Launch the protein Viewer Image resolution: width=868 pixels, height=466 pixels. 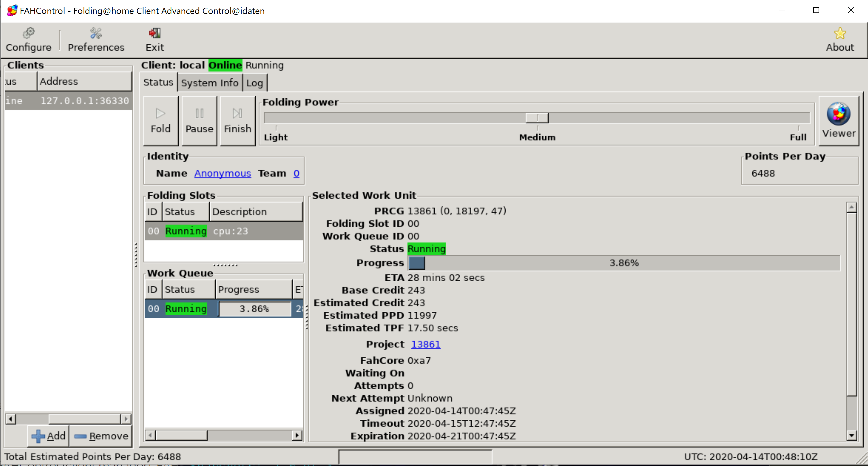click(x=838, y=120)
